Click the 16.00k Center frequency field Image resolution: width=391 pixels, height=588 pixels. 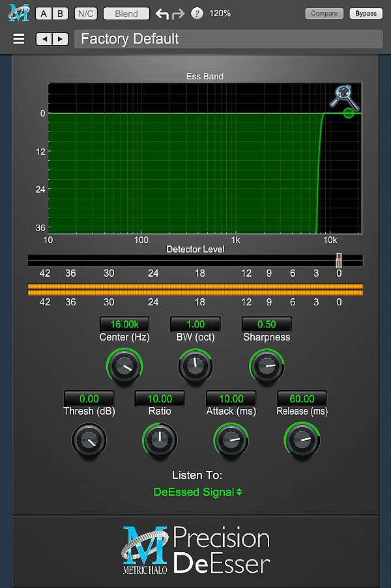point(124,324)
